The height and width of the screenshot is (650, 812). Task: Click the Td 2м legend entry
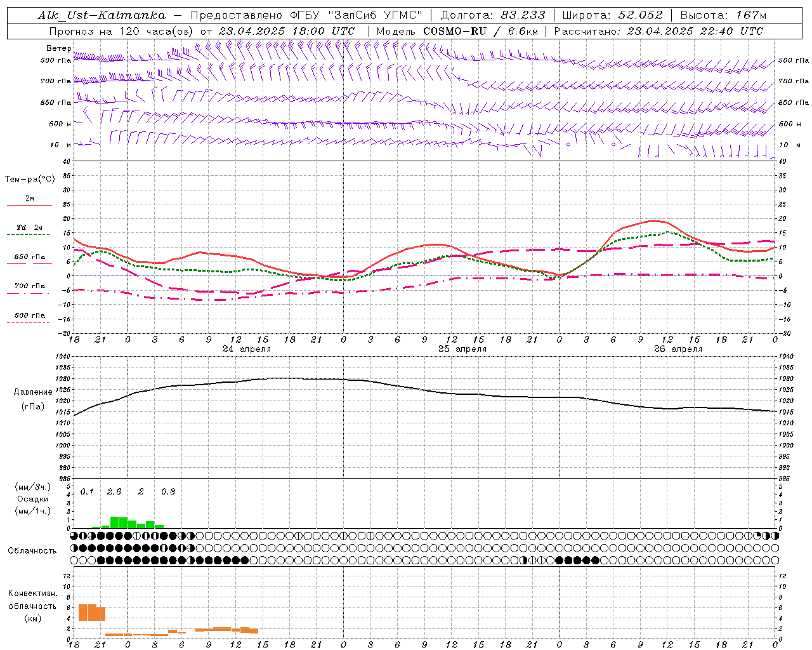point(30,227)
